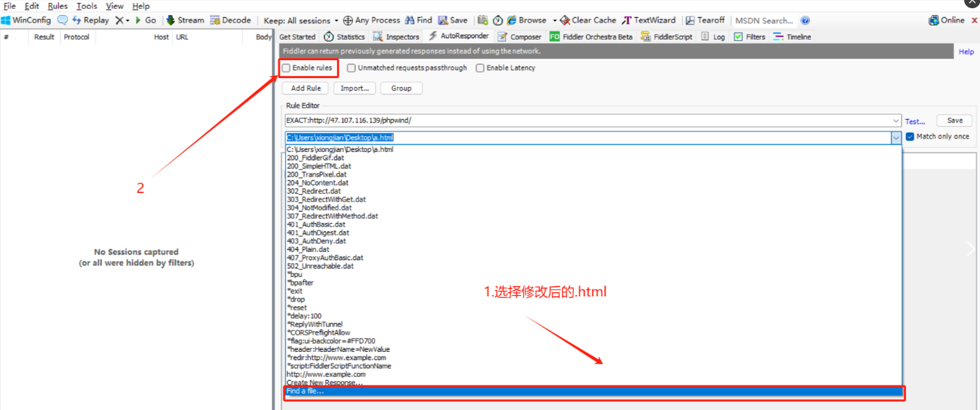Tearoff the toolbar into window
980x410 pixels.
point(705,21)
